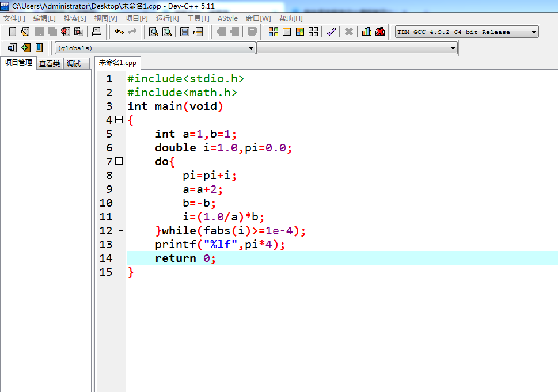Open the 项目[P] menu

136,18
